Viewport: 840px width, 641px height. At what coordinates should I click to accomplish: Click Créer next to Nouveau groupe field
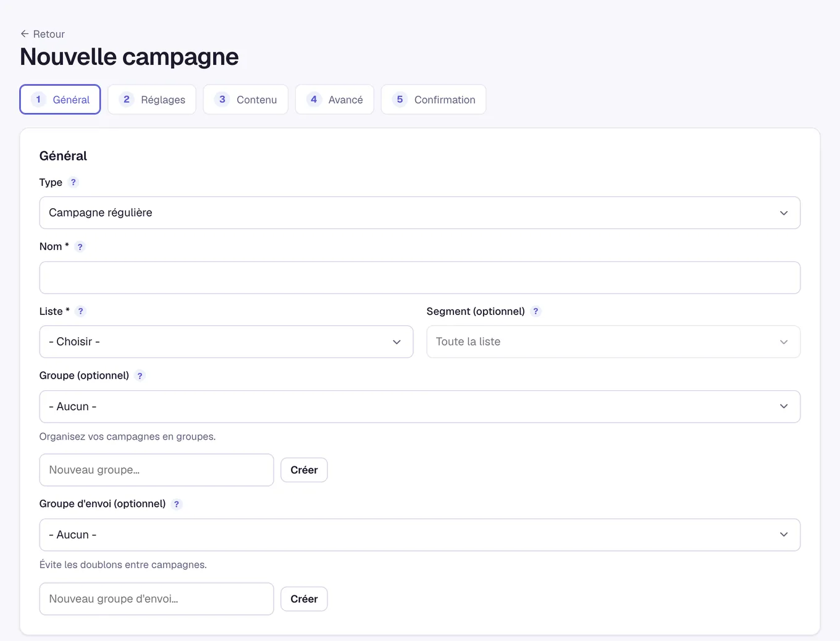click(x=304, y=470)
